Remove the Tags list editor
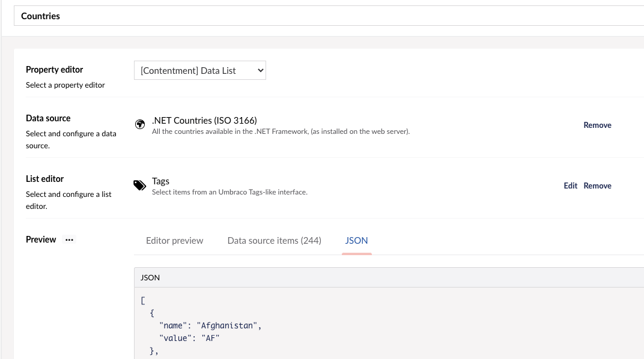 (597, 186)
